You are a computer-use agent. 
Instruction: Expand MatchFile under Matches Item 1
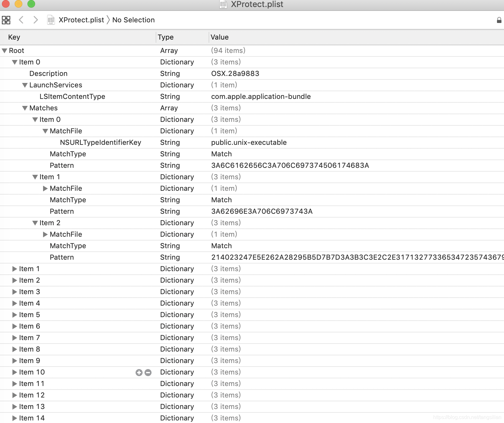coord(45,189)
